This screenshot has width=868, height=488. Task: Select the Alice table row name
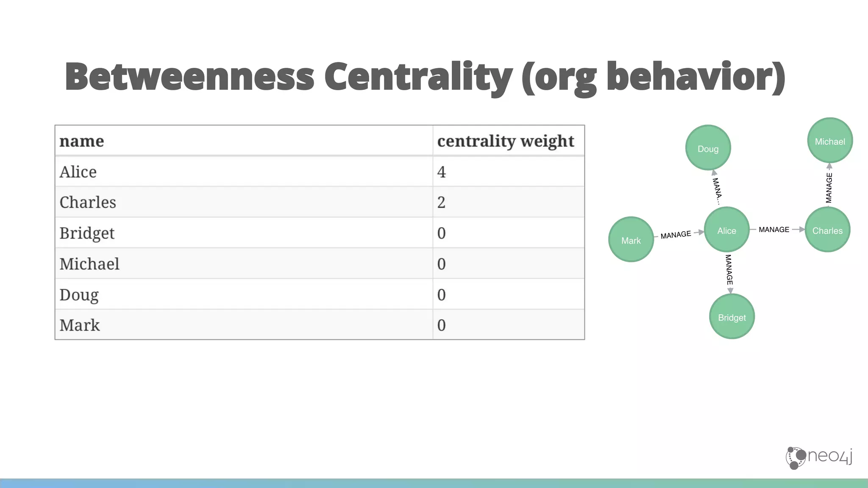(78, 172)
